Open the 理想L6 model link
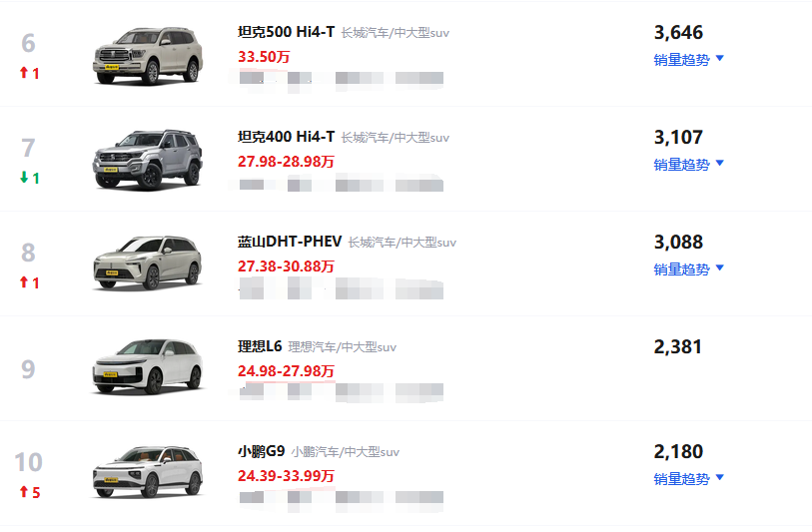 click(260, 346)
